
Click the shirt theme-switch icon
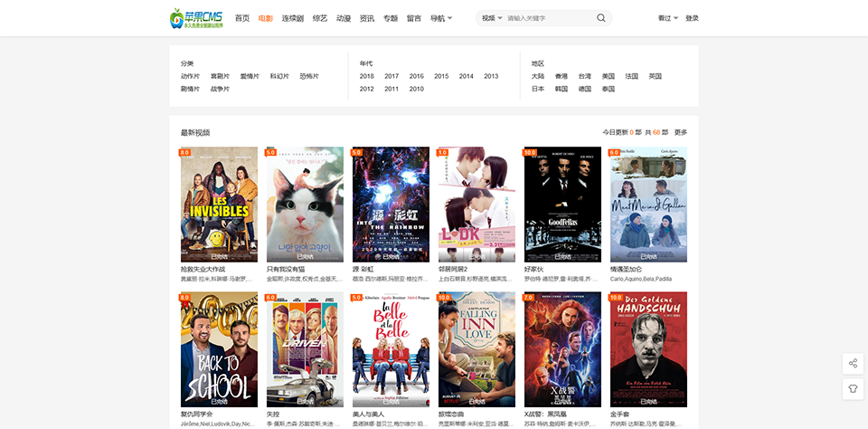click(853, 389)
